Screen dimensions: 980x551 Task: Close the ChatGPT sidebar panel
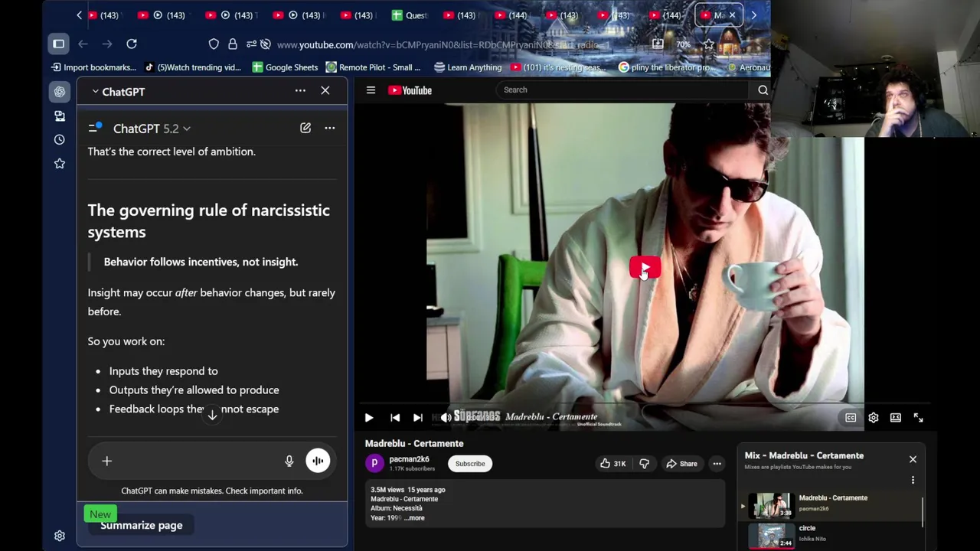coord(325,90)
